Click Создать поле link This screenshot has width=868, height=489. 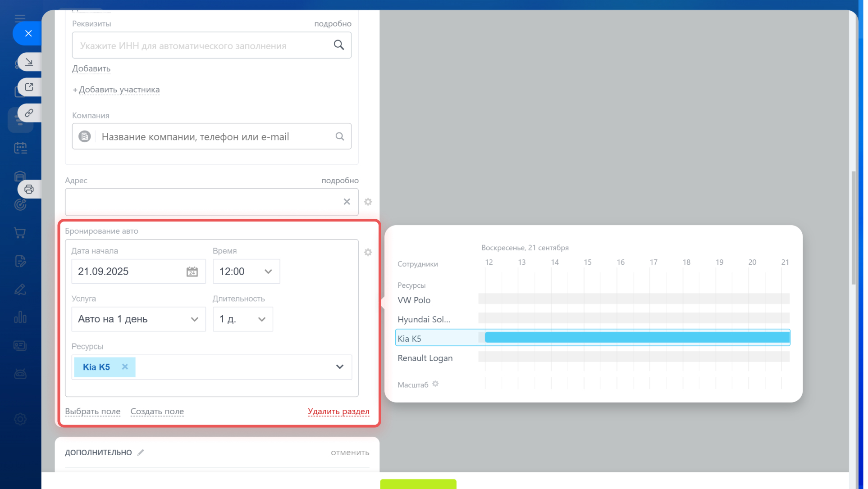pos(157,411)
